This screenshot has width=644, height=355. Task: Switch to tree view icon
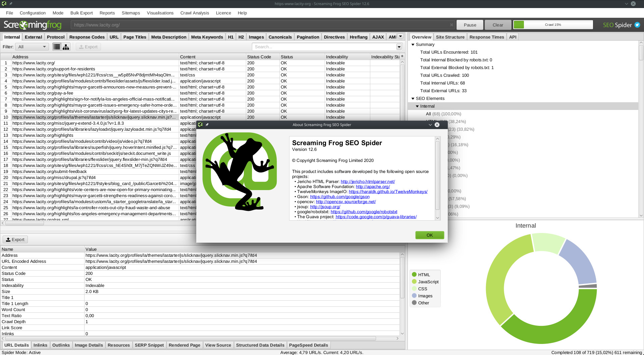tap(66, 47)
